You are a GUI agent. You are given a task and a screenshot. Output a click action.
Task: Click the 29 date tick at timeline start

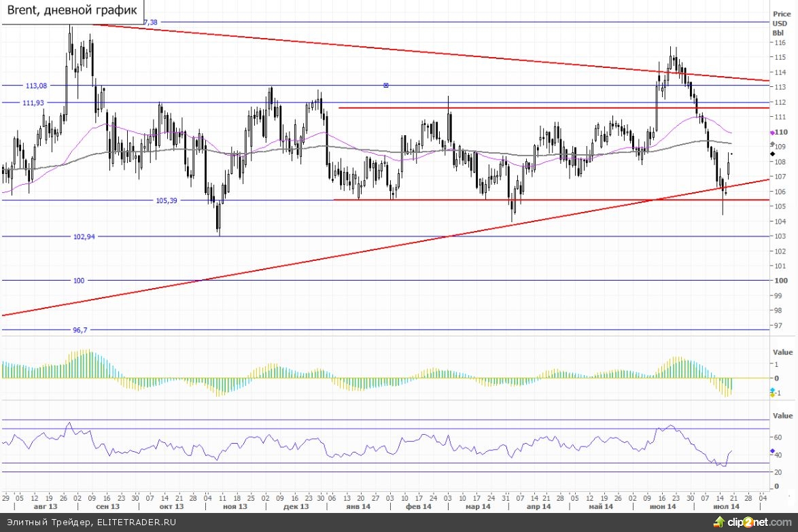5,499
